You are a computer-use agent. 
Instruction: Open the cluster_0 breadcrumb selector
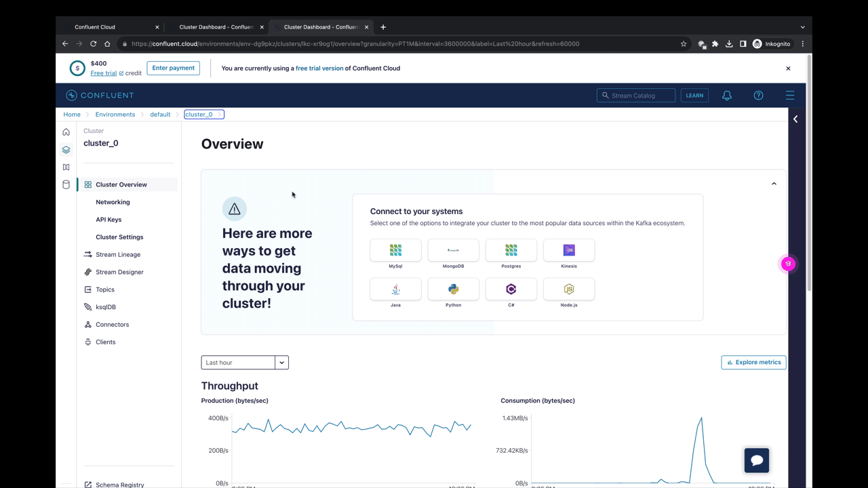[x=203, y=115]
